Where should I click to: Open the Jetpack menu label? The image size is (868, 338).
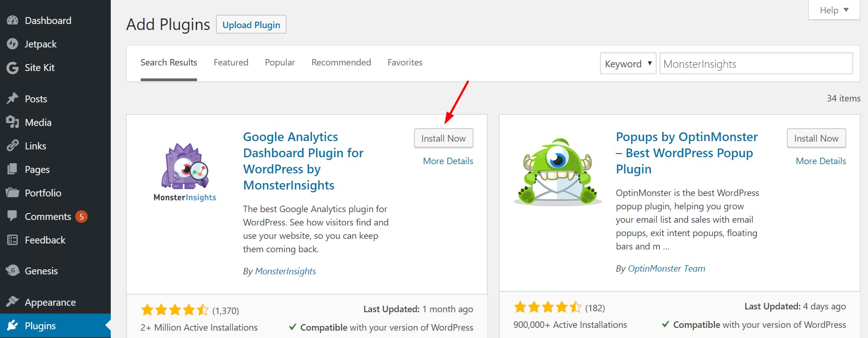pos(41,44)
